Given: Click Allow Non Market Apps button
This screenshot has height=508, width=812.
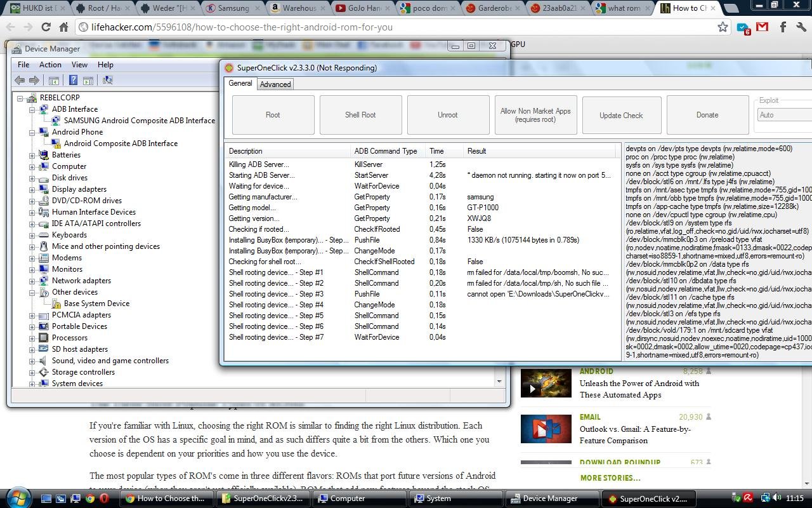Looking at the screenshot, I should pos(535,115).
